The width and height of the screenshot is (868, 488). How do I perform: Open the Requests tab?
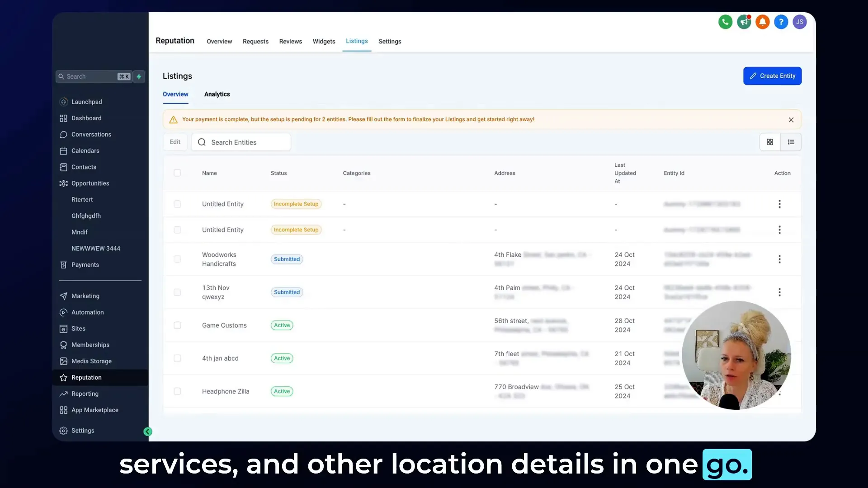click(255, 41)
